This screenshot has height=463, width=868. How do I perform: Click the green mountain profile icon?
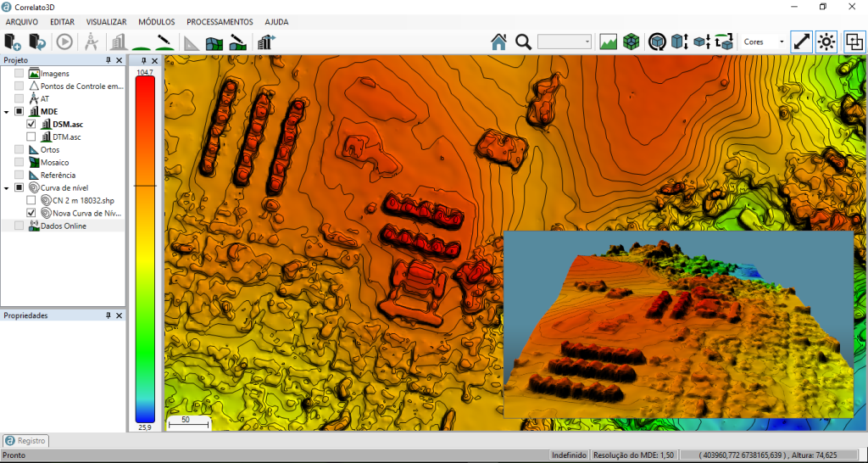(608, 42)
